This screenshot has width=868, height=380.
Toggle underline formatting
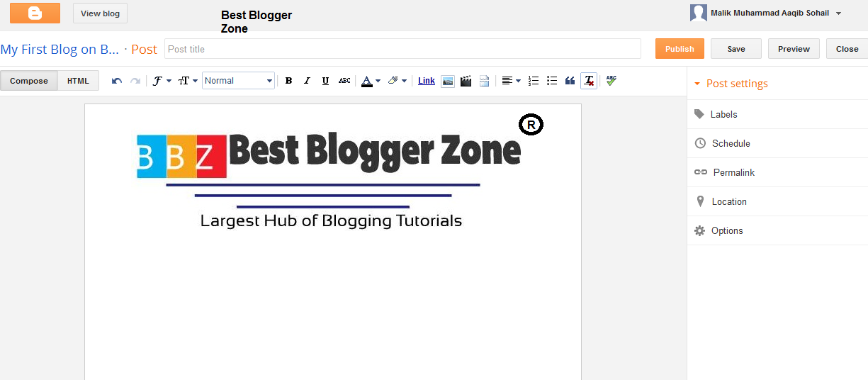(325, 81)
